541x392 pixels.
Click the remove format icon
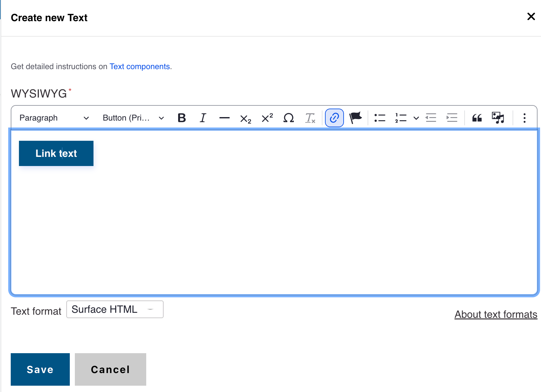click(310, 118)
